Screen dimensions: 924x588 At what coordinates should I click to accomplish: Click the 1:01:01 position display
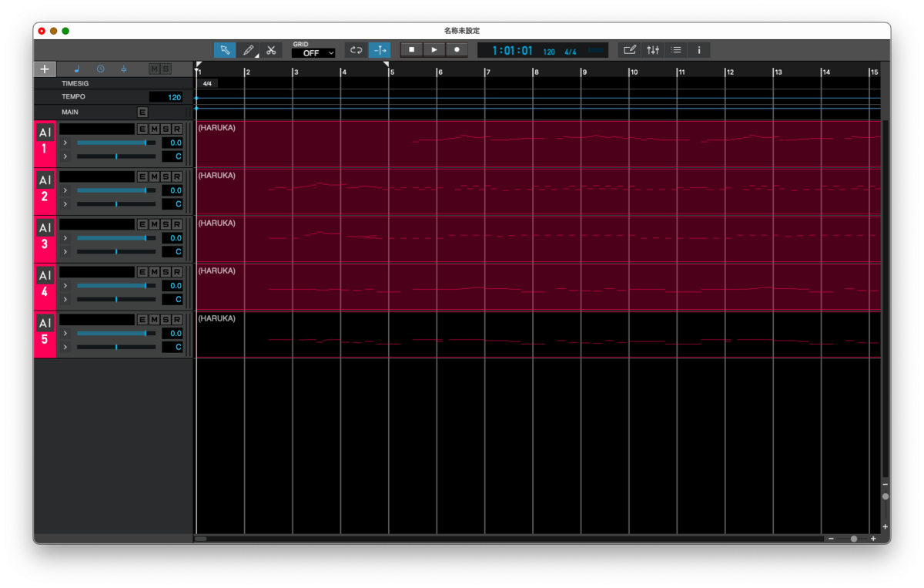[x=513, y=51]
